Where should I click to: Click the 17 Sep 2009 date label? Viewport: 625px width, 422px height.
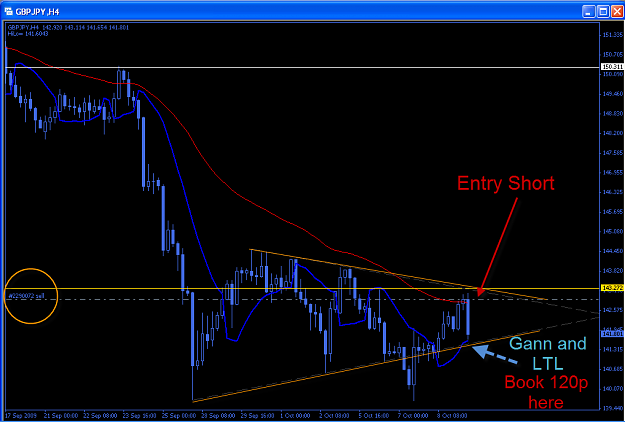[21, 415]
